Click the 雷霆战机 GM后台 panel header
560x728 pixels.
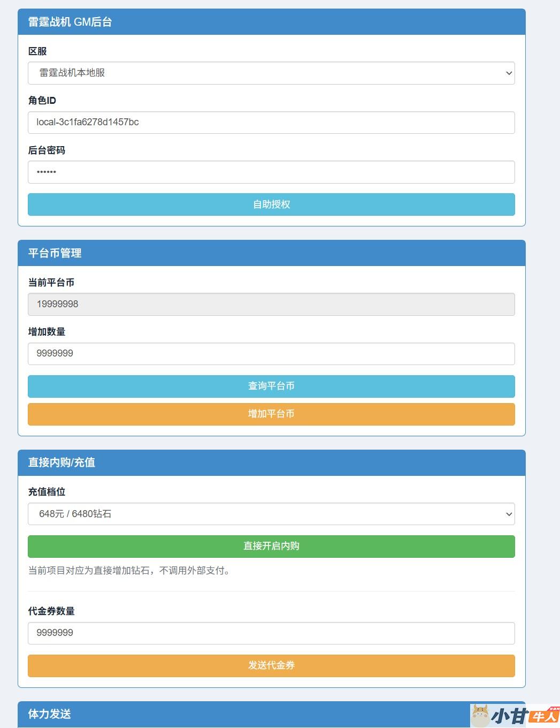point(272,22)
